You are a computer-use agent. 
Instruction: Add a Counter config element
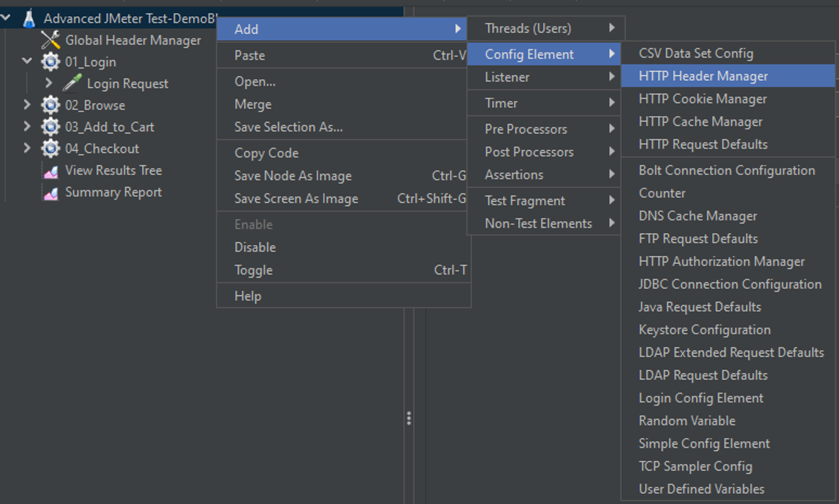[x=728, y=194]
